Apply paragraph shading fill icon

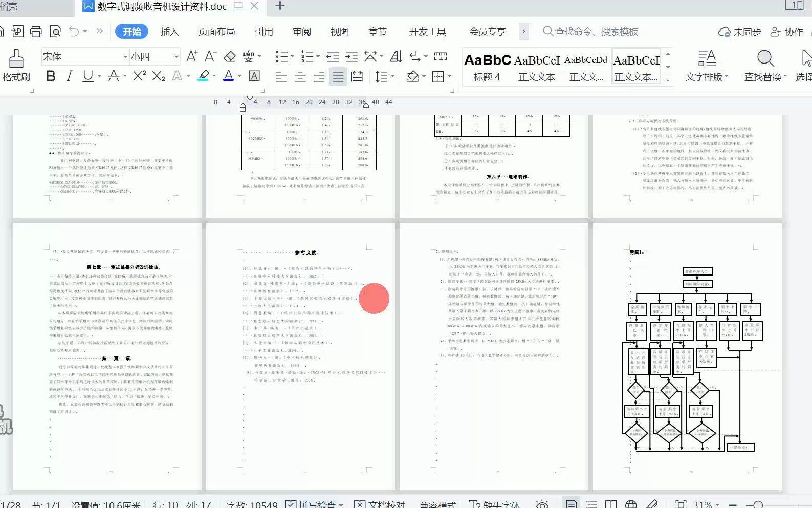click(412, 77)
